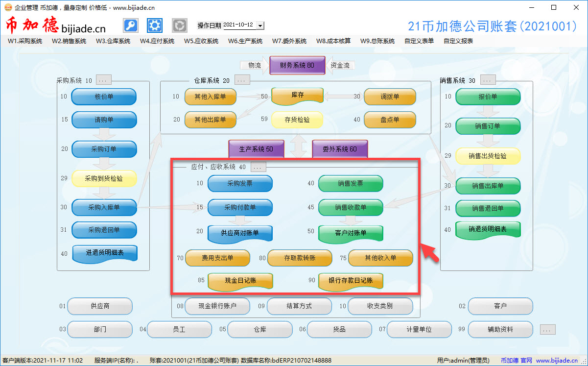This screenshot has width=588, height=366.
Task: Open the 供应商对账单 statement node
Action: coord(240,233)
